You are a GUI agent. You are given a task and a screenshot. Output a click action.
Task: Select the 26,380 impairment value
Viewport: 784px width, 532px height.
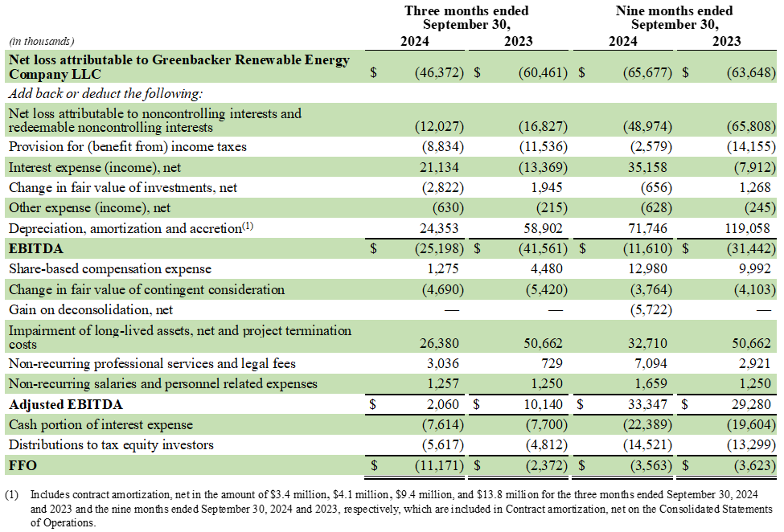tap(439, 344)
